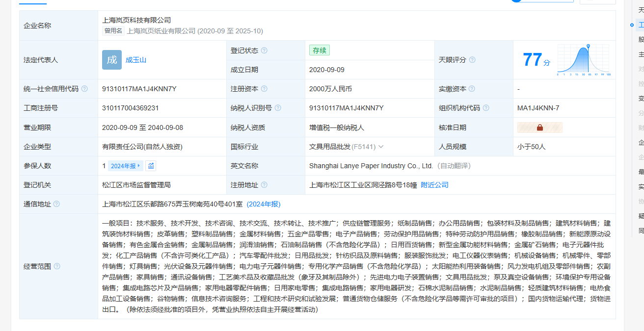This screenshot has height=331, width=644.
Task: Click help icon beside 纳税人识别号
Action: tap(278, 108)
